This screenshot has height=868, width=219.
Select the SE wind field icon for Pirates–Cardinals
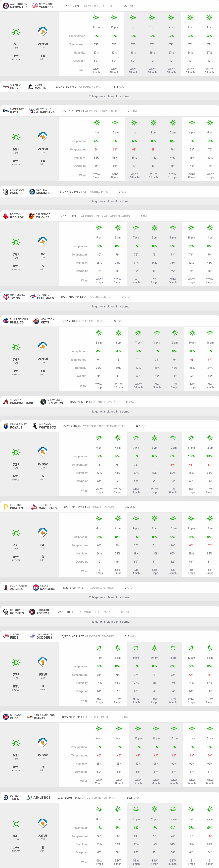(43, 533)
